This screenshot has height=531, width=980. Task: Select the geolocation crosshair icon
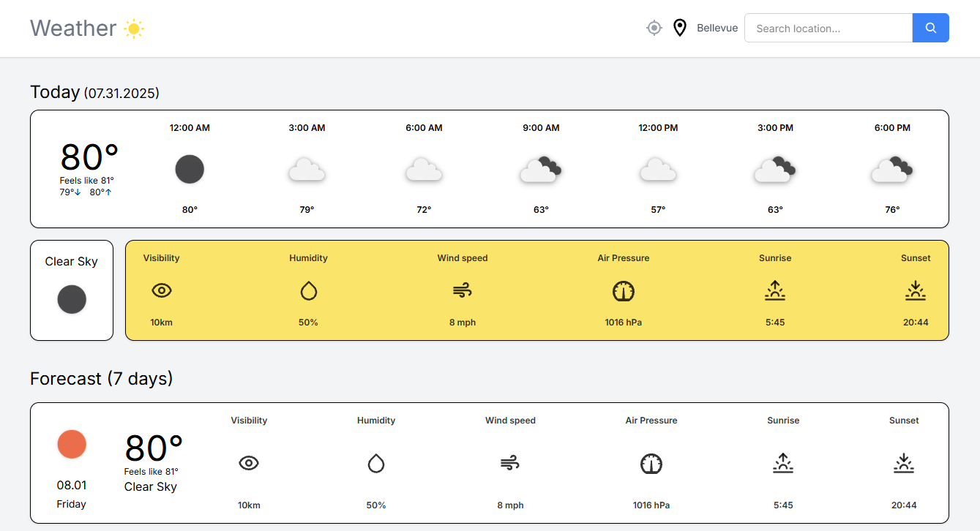click(654, 28)
